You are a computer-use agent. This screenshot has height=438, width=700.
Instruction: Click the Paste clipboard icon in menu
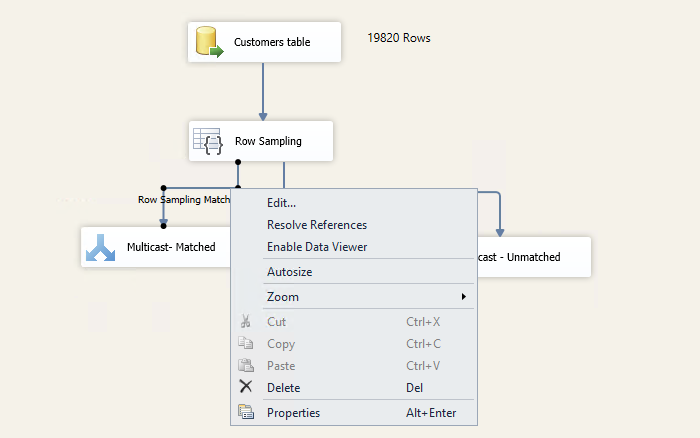click(246, 366)
